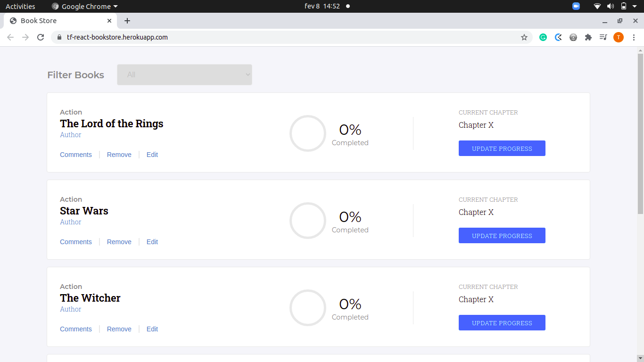Remove The Lord of the Rings
This screenshot has width=644, height=362.
coord(119,155)
